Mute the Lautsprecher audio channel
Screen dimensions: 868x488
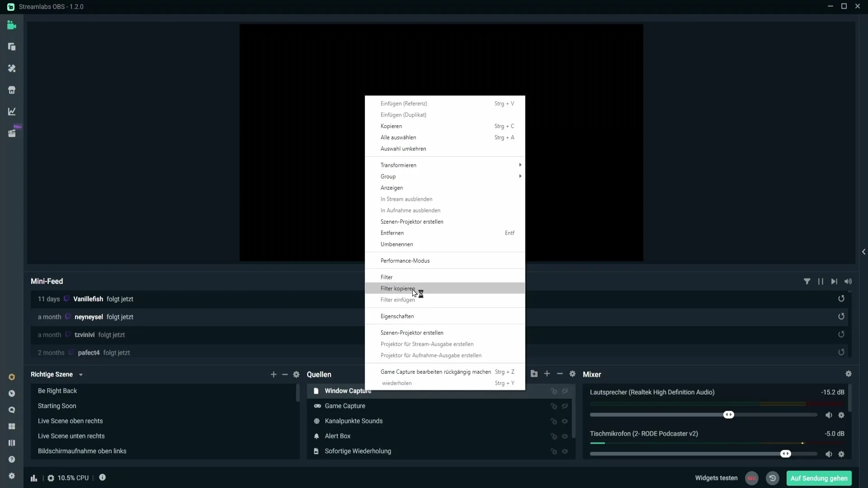(x=829, y=415)
